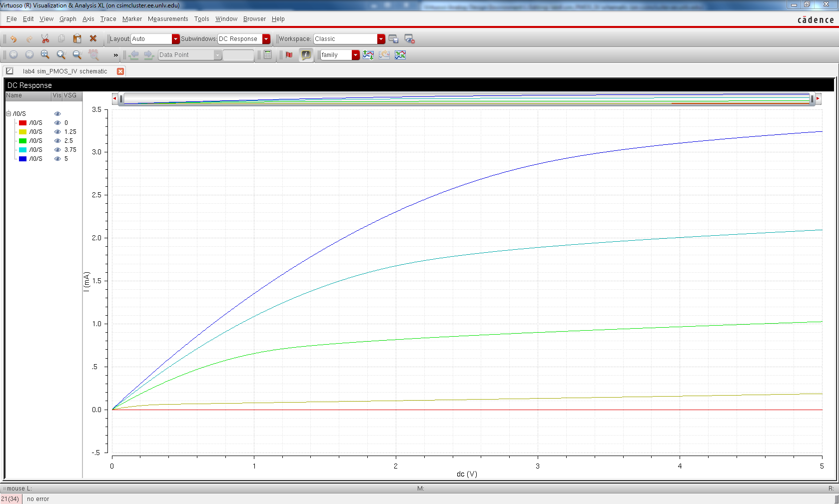839x504 pixels.
Task: Click the dc (V) x-axis label
Action: click(x=467, y=474)
